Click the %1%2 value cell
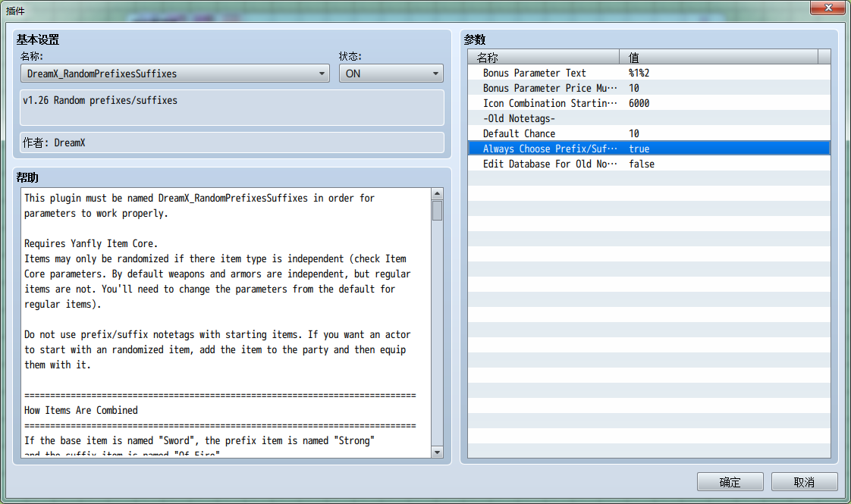 pos(639,73)
